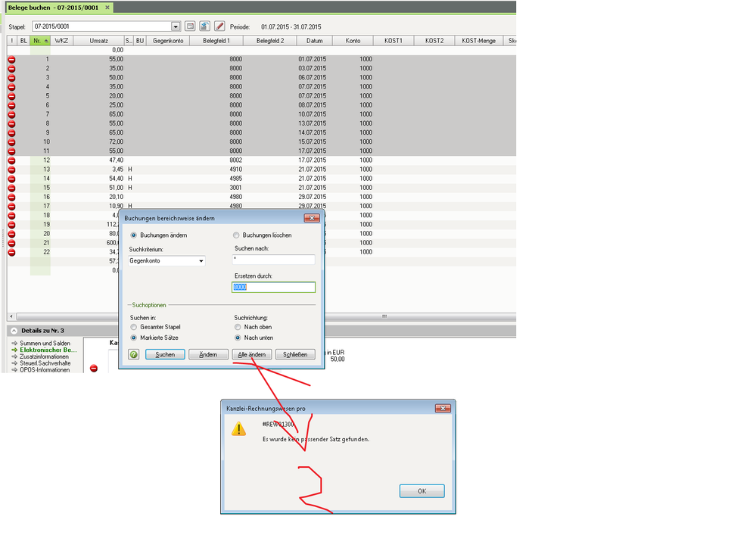Sort by the Datum column header

click(x=315, y=41)
